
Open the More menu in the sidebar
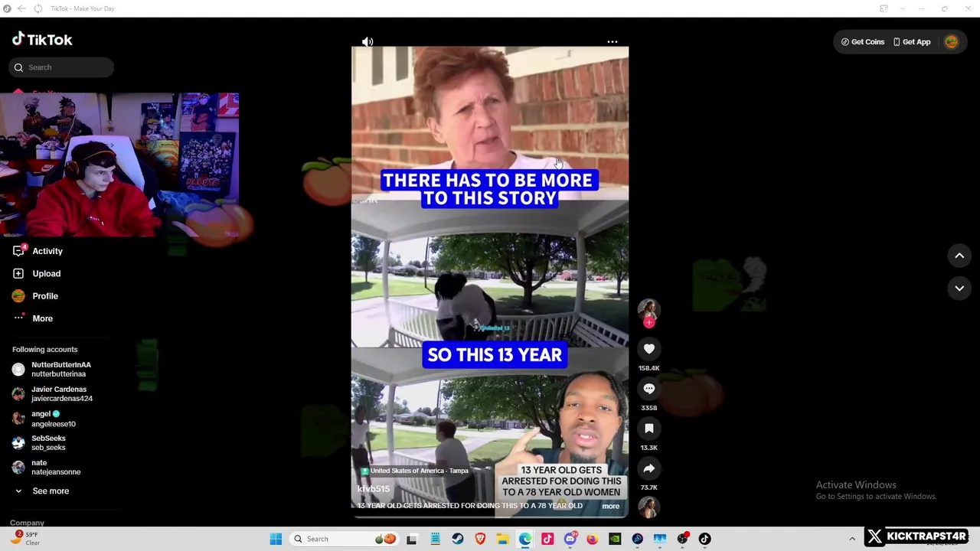(33, 318)
